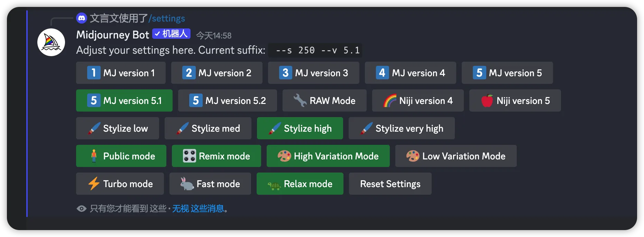
Task: Switch to MJ version 5.2
Action: [228, 100]
